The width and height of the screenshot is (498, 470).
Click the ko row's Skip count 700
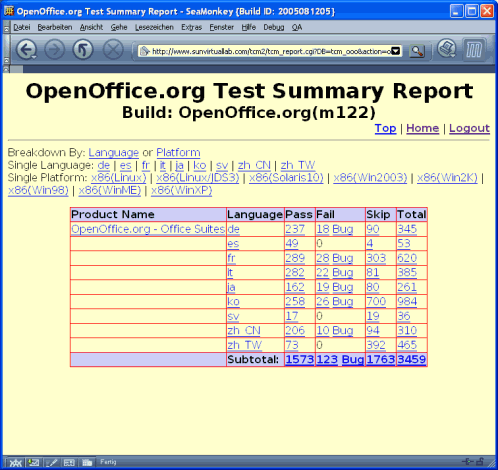pos(376,302)
